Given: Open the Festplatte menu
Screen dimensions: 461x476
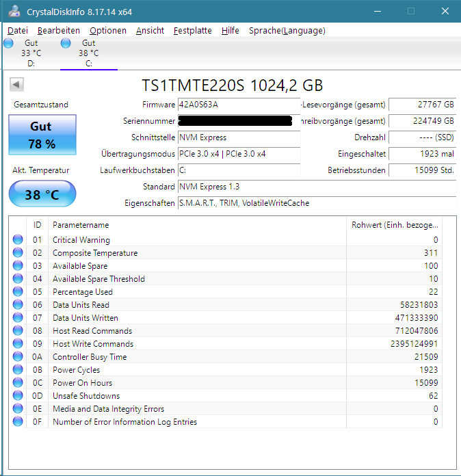Looking at the screenshot, I should (192, 30).
